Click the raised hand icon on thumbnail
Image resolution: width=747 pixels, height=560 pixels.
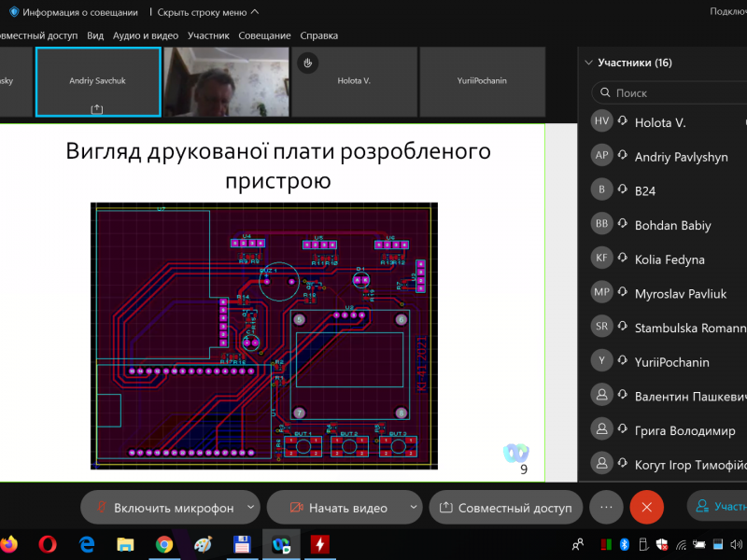point(308,63)
